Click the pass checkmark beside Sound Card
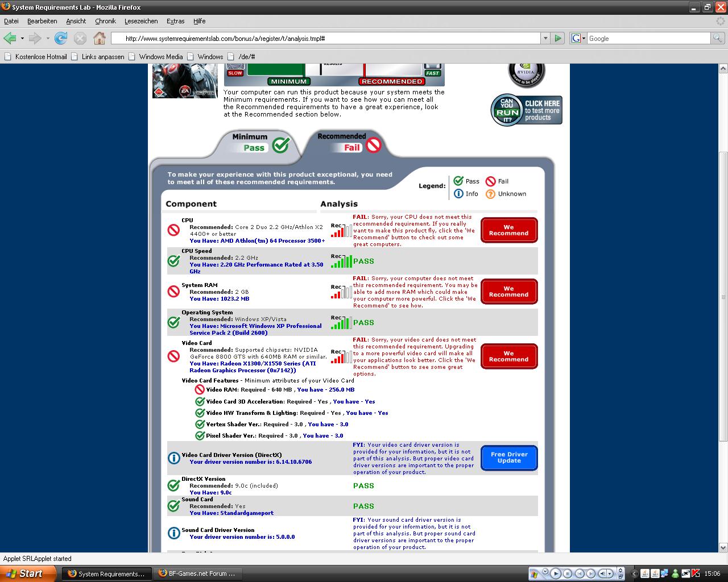 (x=173, y=506)
